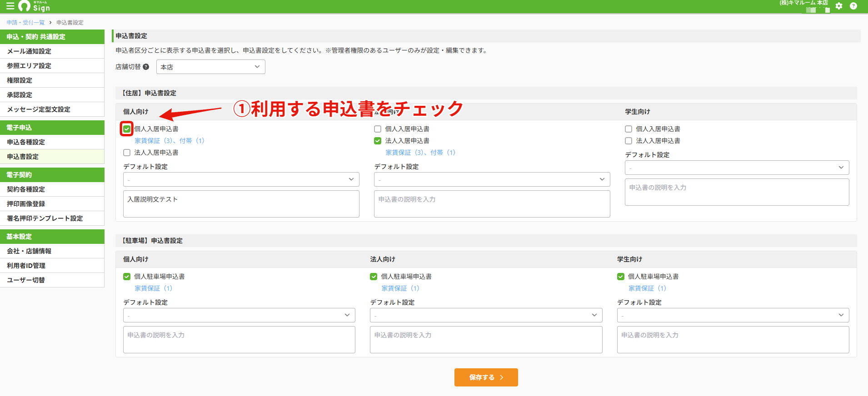Viewport: 868px width, 396px height.
Task: Open デフォルト設定 dropdown for 駐車場 学生向け
Action: coord(733,315)
